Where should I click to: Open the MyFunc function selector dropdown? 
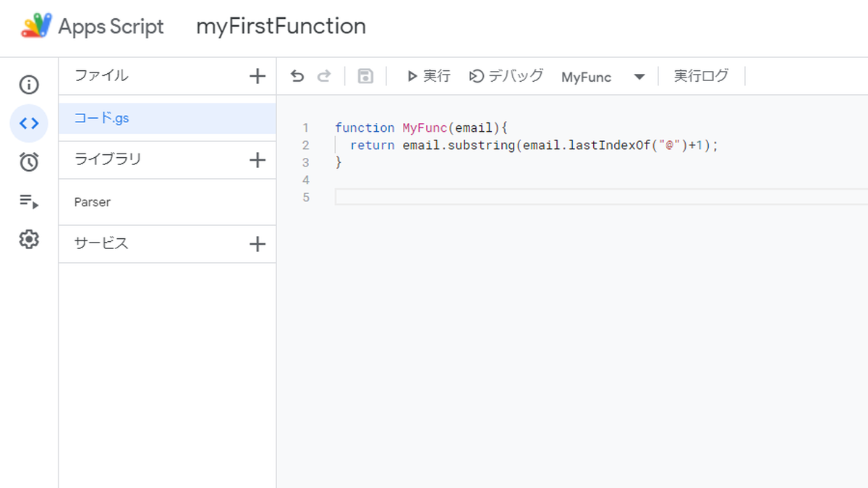[603, 77]
